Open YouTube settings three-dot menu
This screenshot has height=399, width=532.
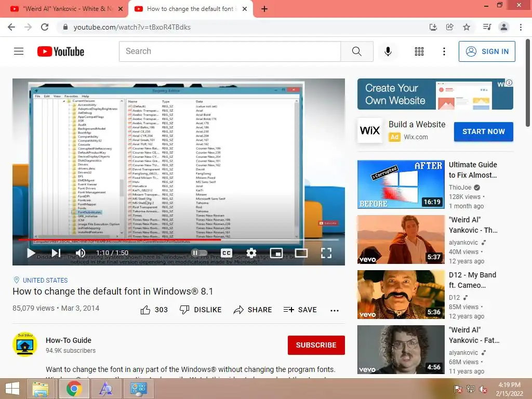tap(444, 51)
